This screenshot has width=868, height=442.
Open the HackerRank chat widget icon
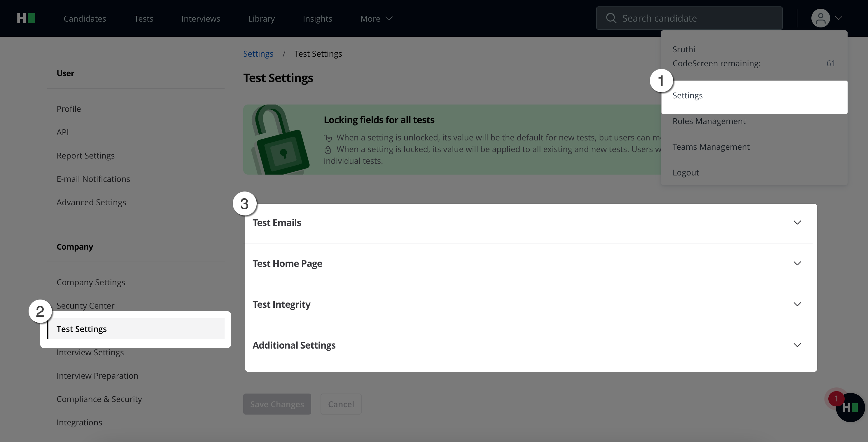tap(850, 408)
